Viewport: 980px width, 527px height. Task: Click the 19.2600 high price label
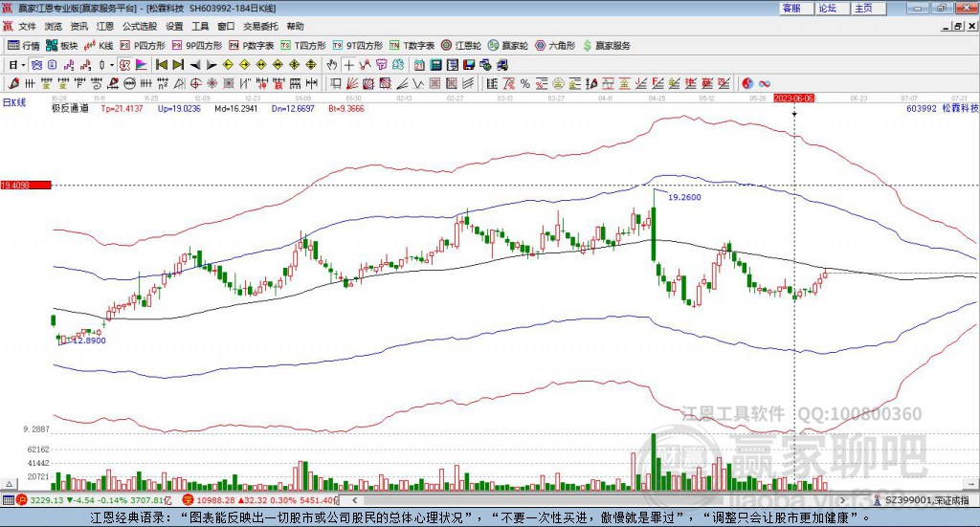click(x=684, y=197)
